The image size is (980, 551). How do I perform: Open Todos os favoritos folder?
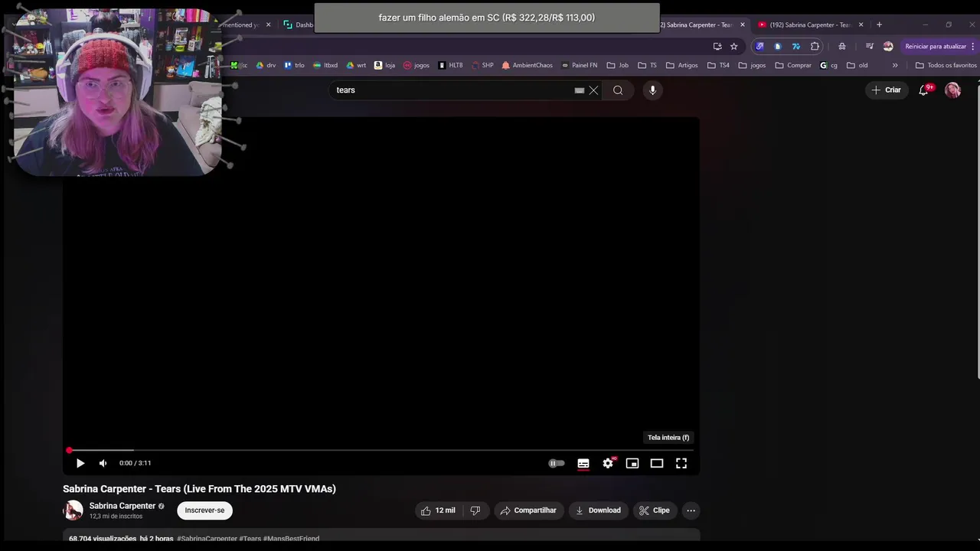[x=946, y=65]
